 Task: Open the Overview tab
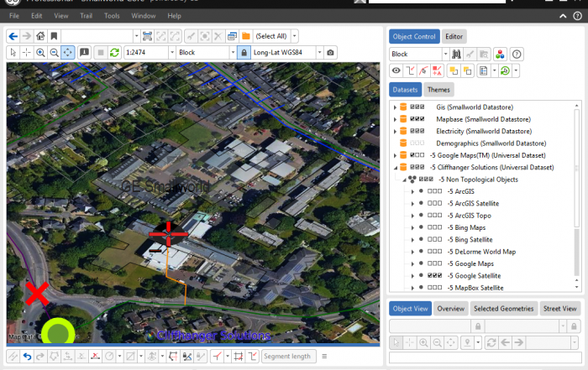[x=451, y=309]
